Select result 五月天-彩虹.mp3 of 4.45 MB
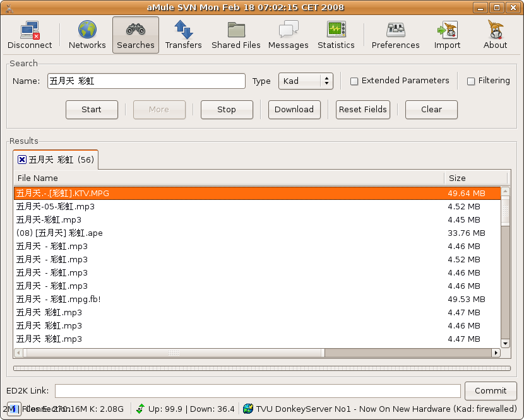This screenshot has height=420, width=524. [258, 219]
